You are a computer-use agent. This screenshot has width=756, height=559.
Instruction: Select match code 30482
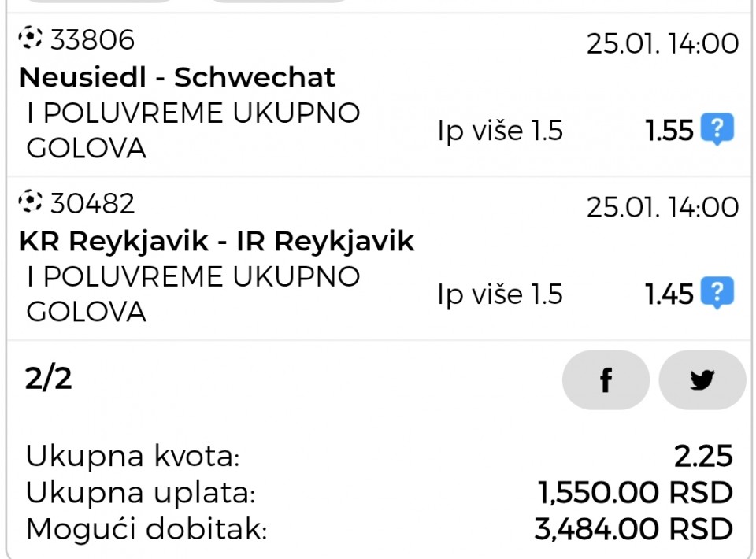click(93, 203)
